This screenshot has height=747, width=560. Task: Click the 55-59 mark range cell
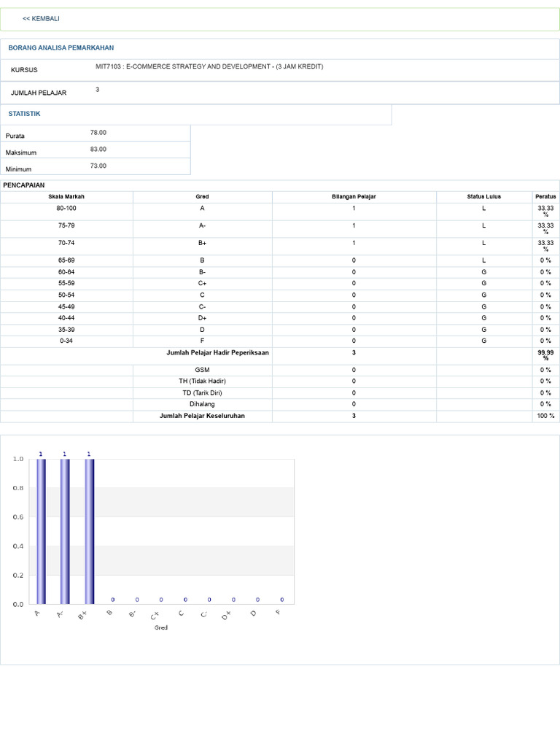(66, 283)
